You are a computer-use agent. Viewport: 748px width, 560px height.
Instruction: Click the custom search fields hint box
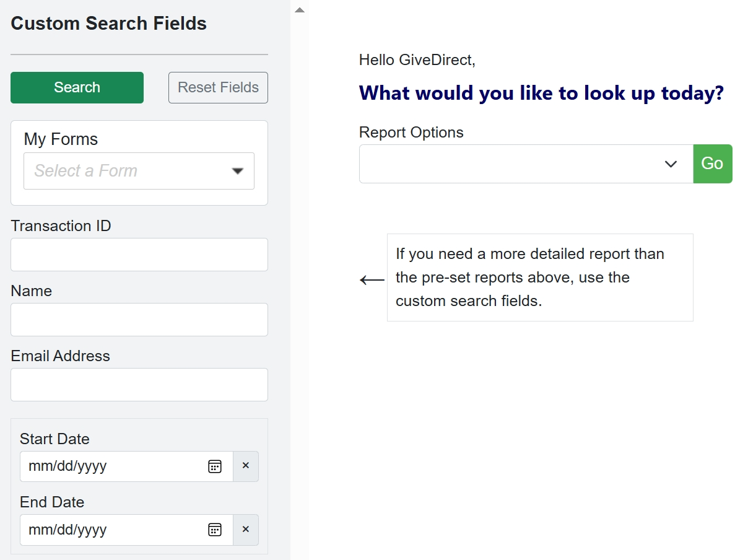tap(539, 278)
